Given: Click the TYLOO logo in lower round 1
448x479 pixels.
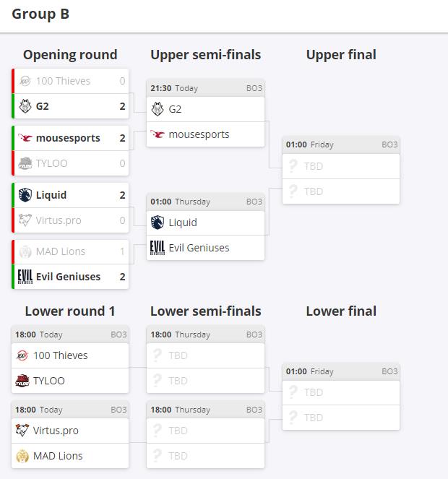Looking at the screenshot, I should pyautogui.click(x=22, y=381).
